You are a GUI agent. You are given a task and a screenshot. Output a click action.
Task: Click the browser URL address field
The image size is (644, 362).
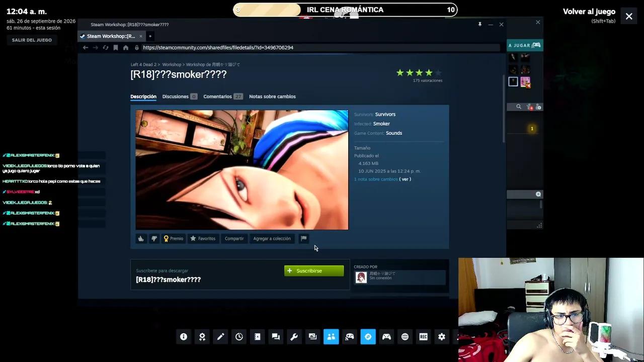pos(320,47)
